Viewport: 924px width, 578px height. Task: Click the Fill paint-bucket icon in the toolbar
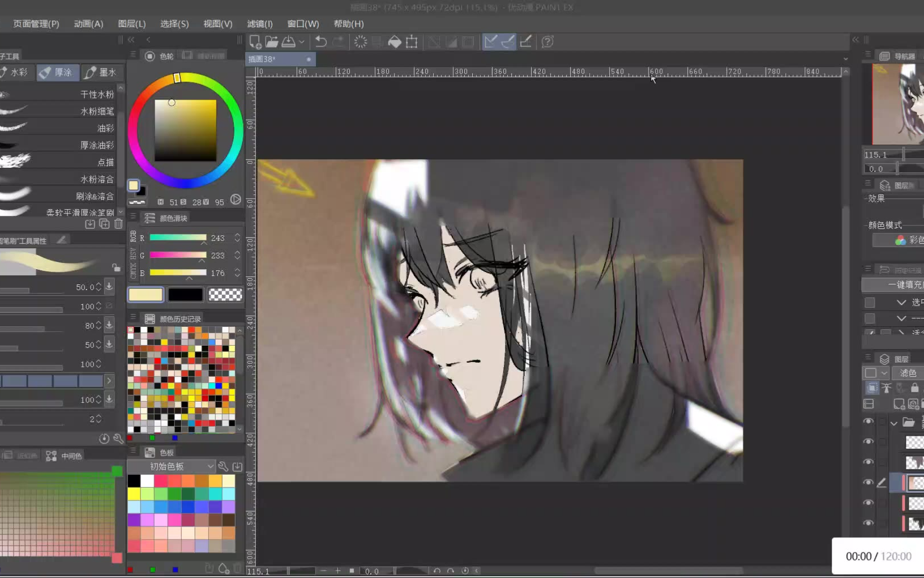coord(395,41)
